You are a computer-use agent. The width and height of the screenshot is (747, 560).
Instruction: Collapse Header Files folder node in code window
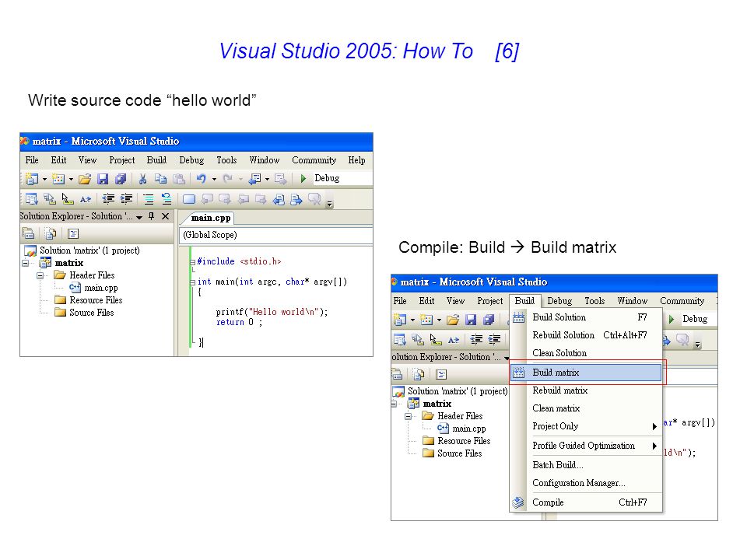(x=40, y=275)
